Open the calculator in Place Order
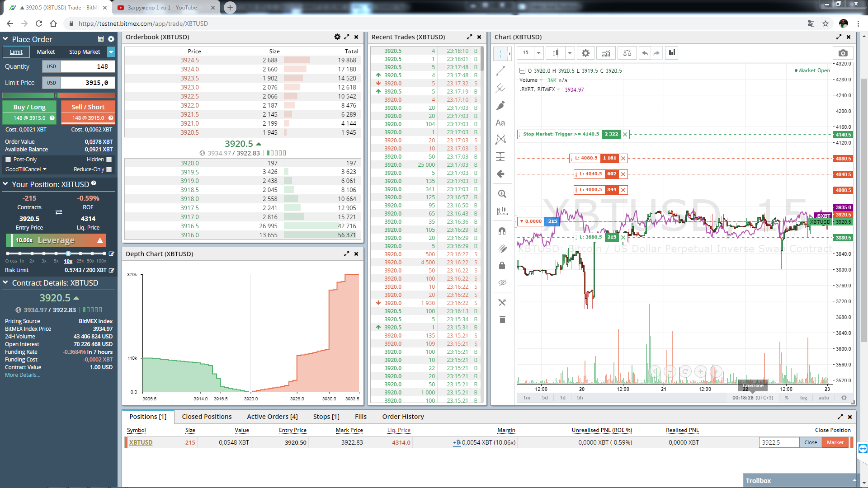This screenshot has height=488, width=868. point(101,39)
